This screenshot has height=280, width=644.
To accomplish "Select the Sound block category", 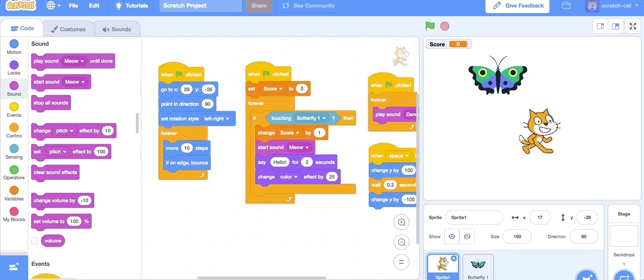I will click(x=14, y=89).
